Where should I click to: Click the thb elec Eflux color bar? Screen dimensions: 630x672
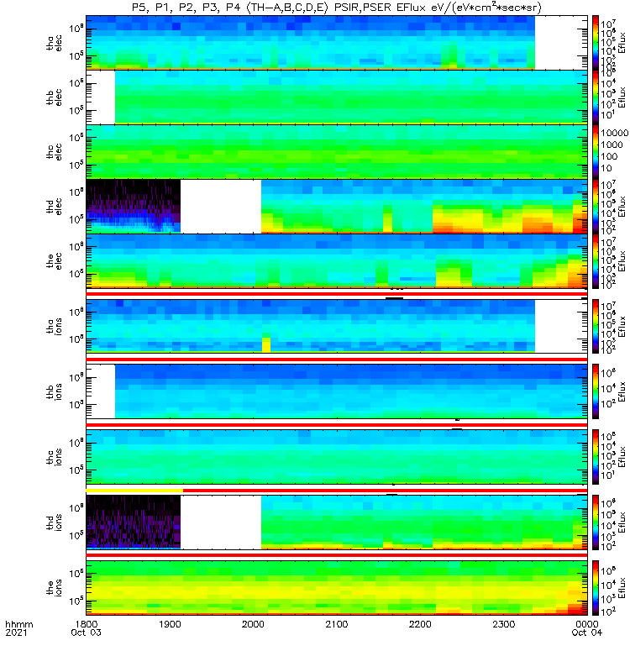(596, 97)
